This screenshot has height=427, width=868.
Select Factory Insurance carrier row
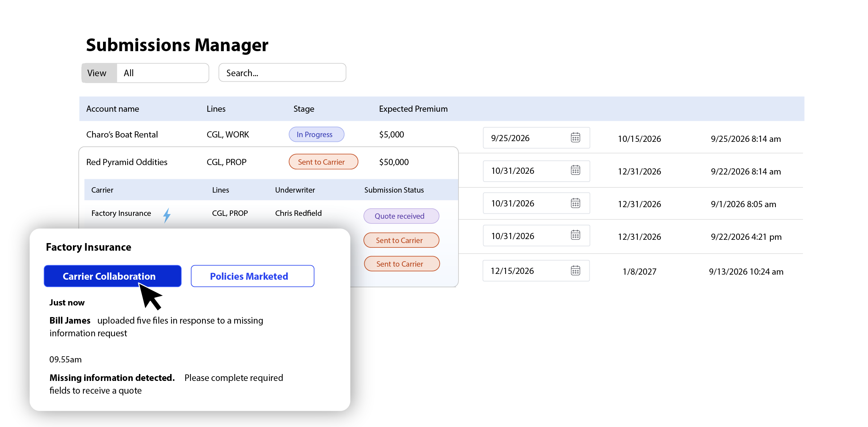121,213
